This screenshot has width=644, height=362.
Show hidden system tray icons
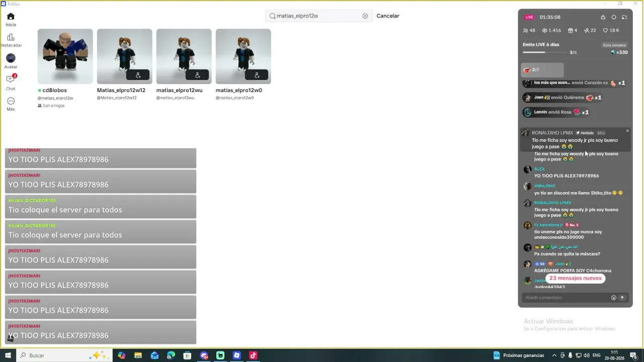[x=554, y=355]
